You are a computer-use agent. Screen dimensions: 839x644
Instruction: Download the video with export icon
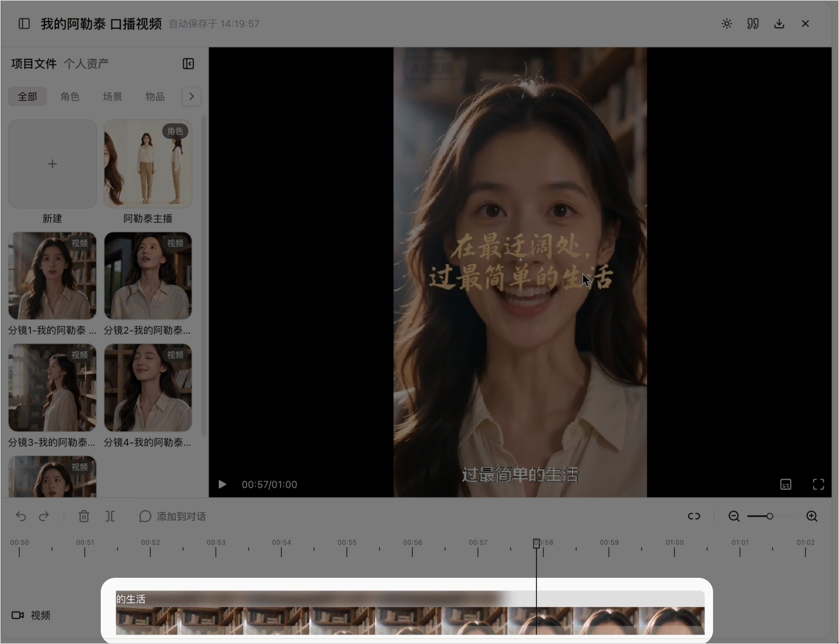pos(779,24)
